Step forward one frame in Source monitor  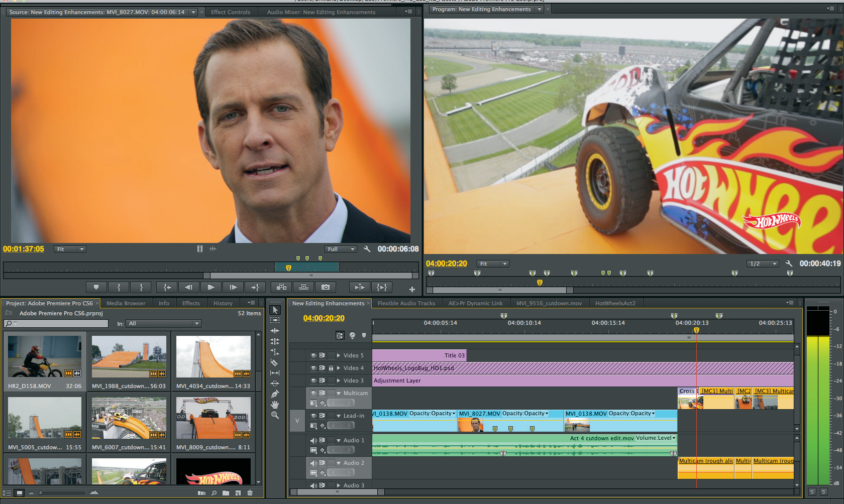point(233,287)
